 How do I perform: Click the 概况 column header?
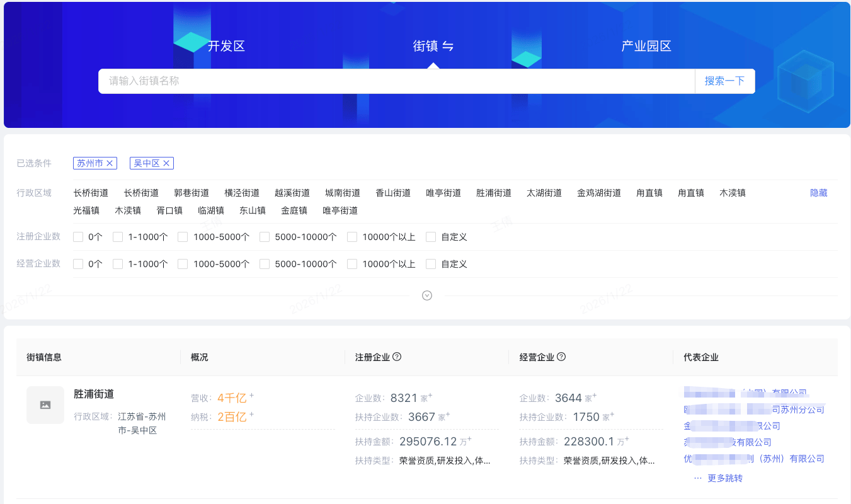[x=199, y=357]
